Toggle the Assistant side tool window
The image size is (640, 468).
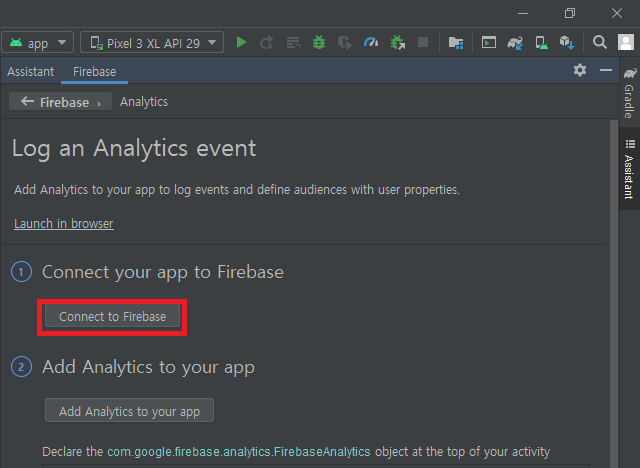629,169
